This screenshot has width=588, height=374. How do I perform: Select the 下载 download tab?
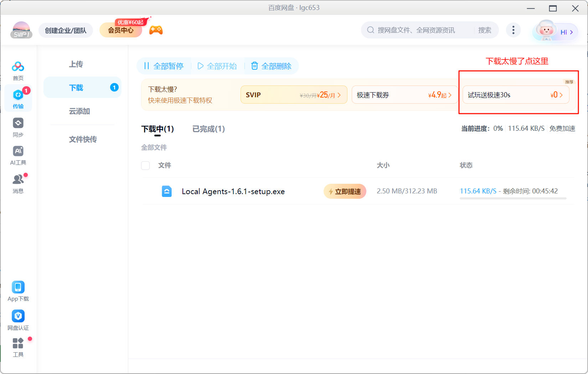tap(82, 87)
